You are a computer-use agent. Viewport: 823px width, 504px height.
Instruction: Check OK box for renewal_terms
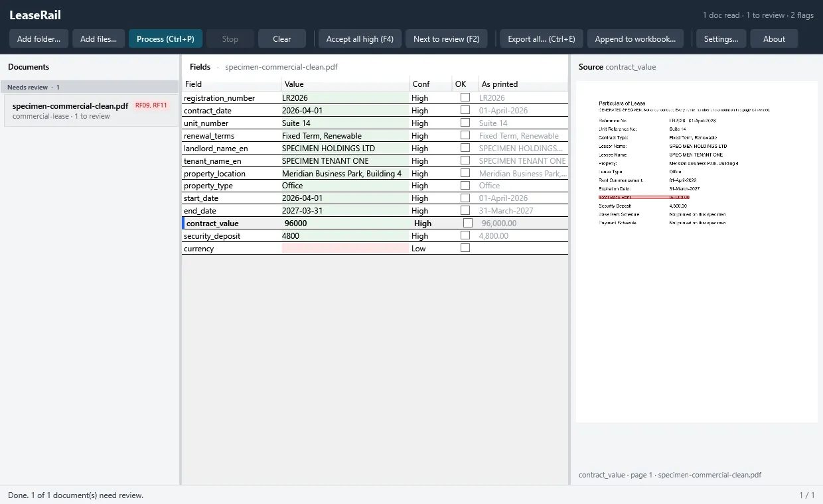(x=465, y=135)
